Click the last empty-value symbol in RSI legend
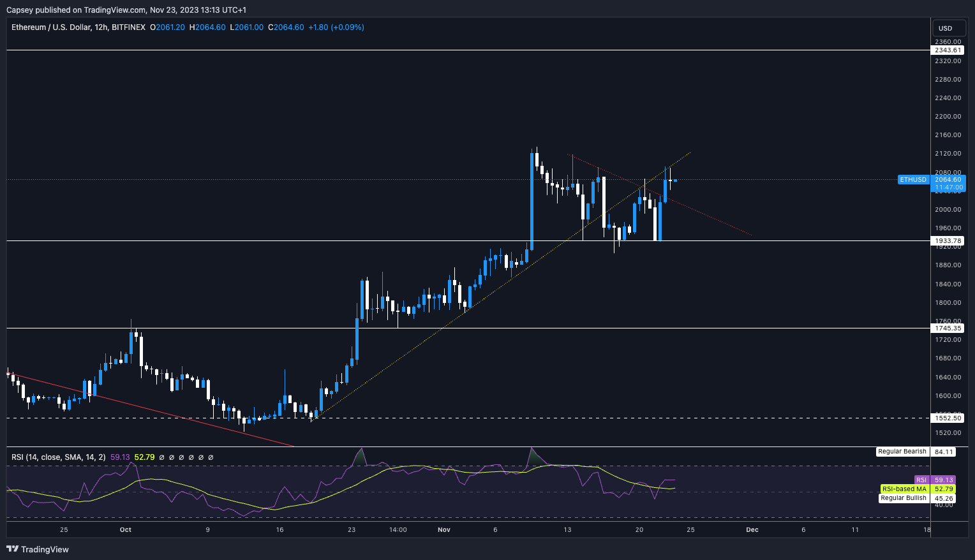 211,457
